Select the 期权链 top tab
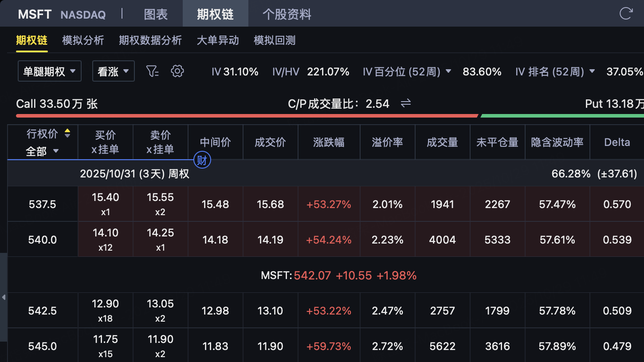 (x=216, y=14)
